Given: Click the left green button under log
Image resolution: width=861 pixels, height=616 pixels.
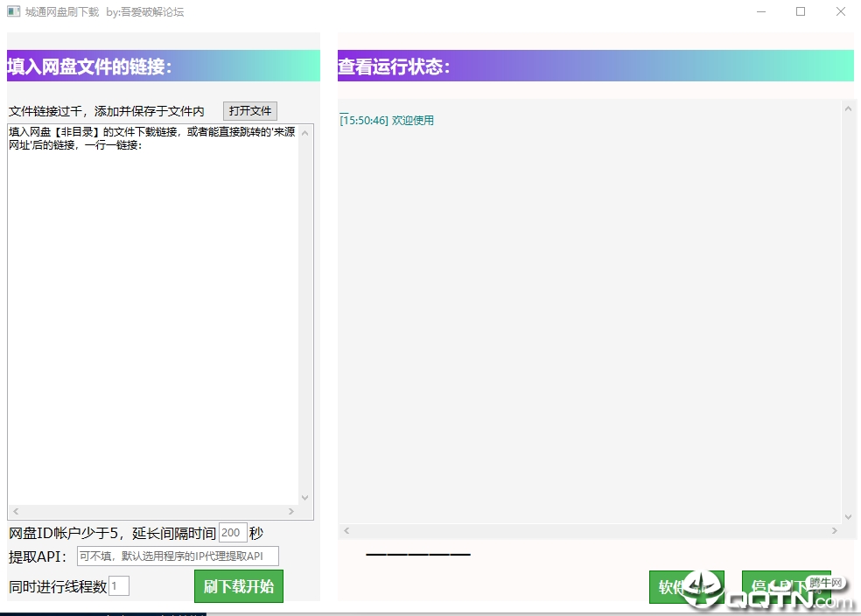Looking at the screenshot, I should [686, 587].
